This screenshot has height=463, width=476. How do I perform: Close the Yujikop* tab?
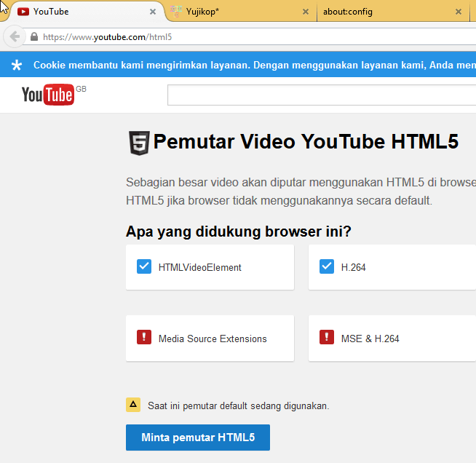pyautogui.click(x=306, y=12)
